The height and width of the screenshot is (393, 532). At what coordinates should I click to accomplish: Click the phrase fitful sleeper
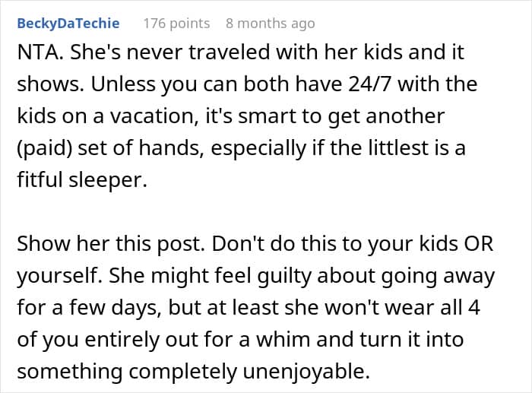[x=82, y=180]
